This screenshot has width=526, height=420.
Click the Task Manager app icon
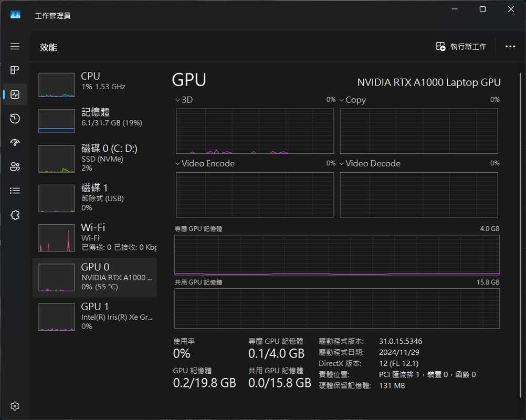click(x=15, y=15)
